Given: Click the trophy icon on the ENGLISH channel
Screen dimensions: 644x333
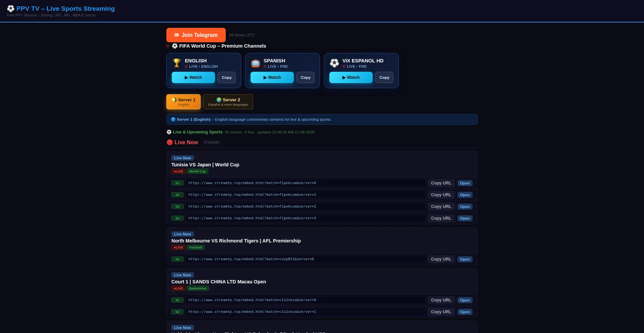Looking at the screenshot, I should tap(177, 63).
